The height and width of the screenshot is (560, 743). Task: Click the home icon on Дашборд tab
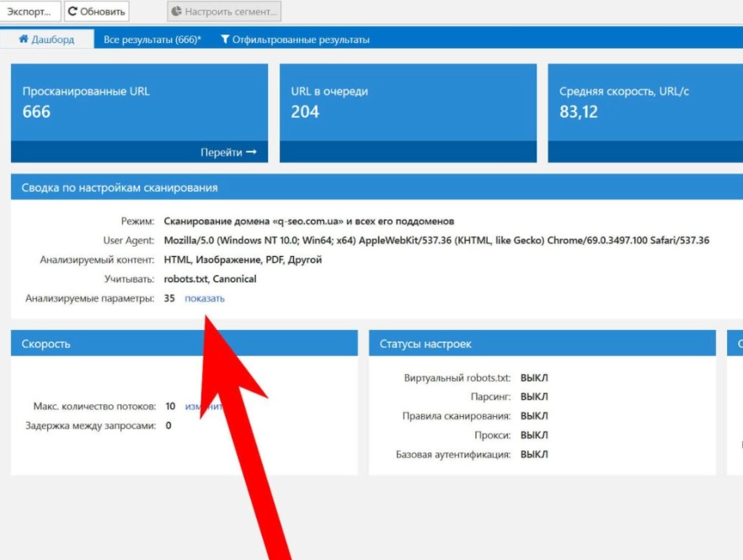pos(24,39)
